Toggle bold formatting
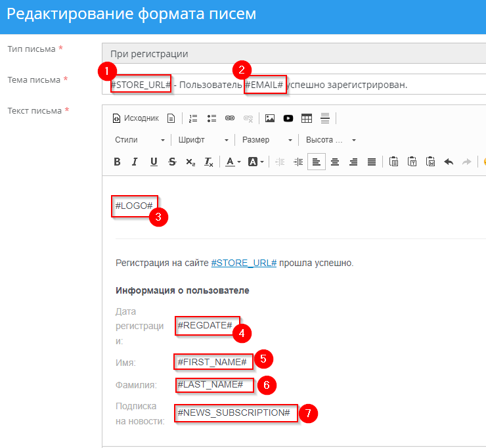 pos(117,162)
